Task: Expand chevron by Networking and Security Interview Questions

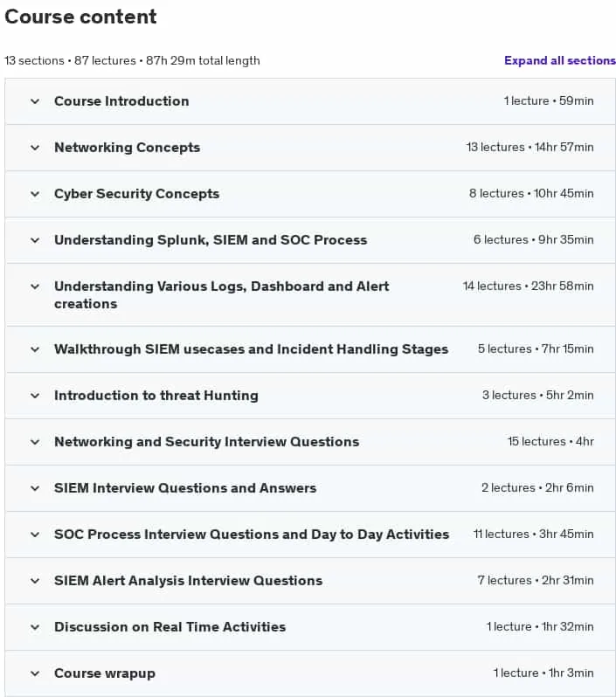Action: [35, 442]
